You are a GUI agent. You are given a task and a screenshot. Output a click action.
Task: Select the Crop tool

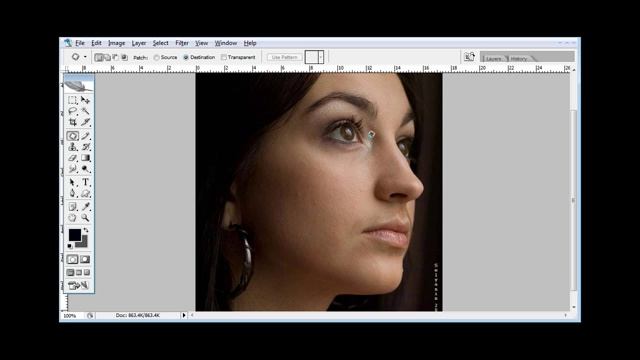tap(73, 122)
